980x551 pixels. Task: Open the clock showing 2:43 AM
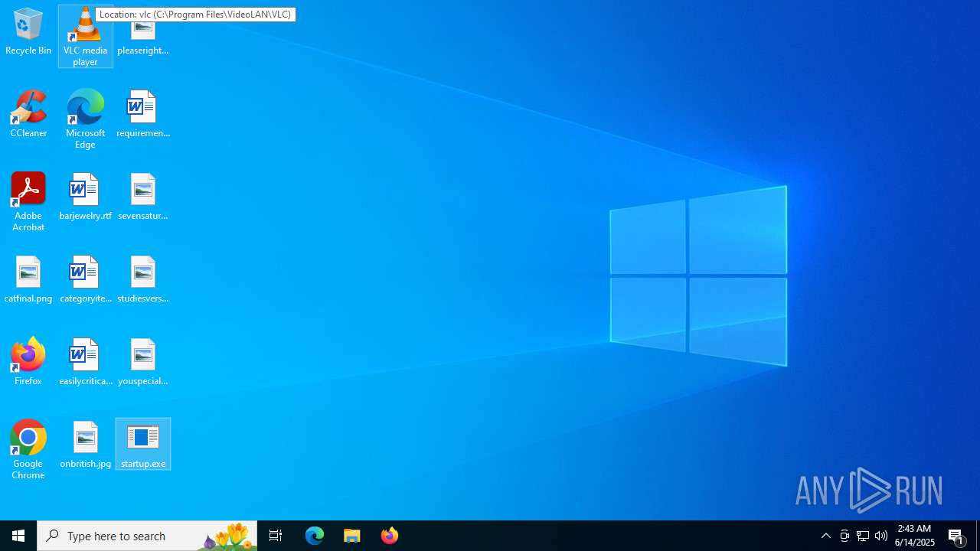click(x=915, y=536)
